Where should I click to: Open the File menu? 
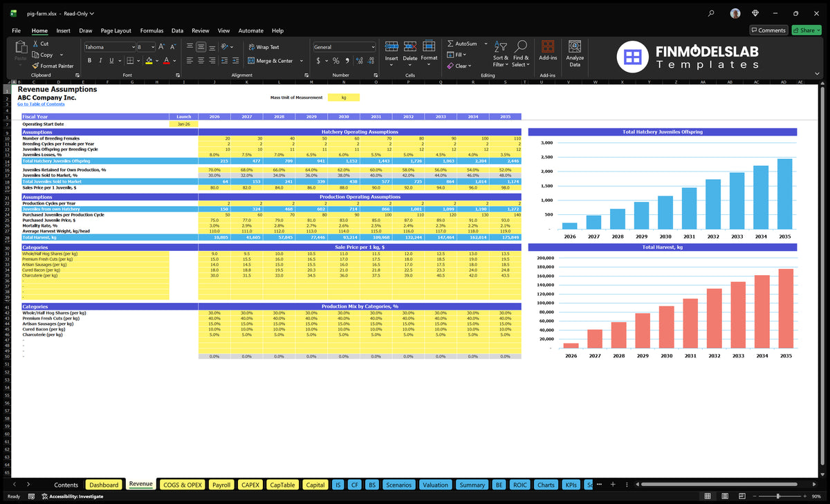[17, 30]
